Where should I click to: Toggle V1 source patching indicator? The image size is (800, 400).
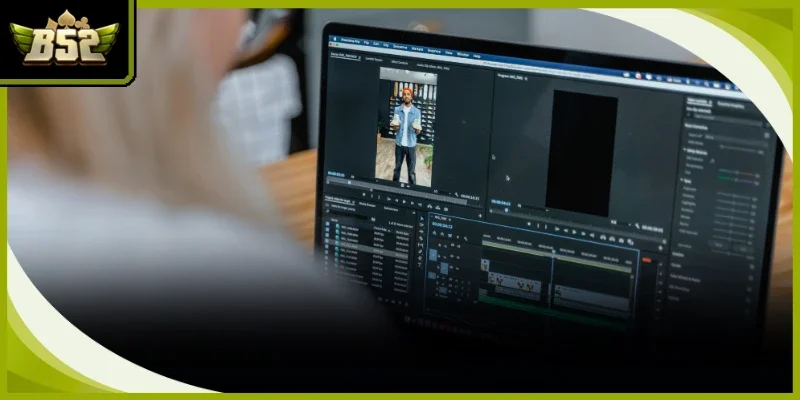(x=433, y=254)
